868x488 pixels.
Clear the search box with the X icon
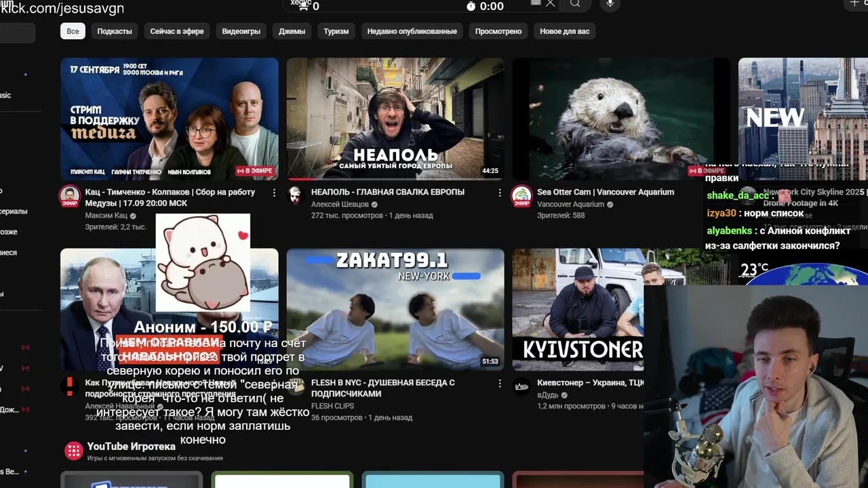click(x=550, y=3)
